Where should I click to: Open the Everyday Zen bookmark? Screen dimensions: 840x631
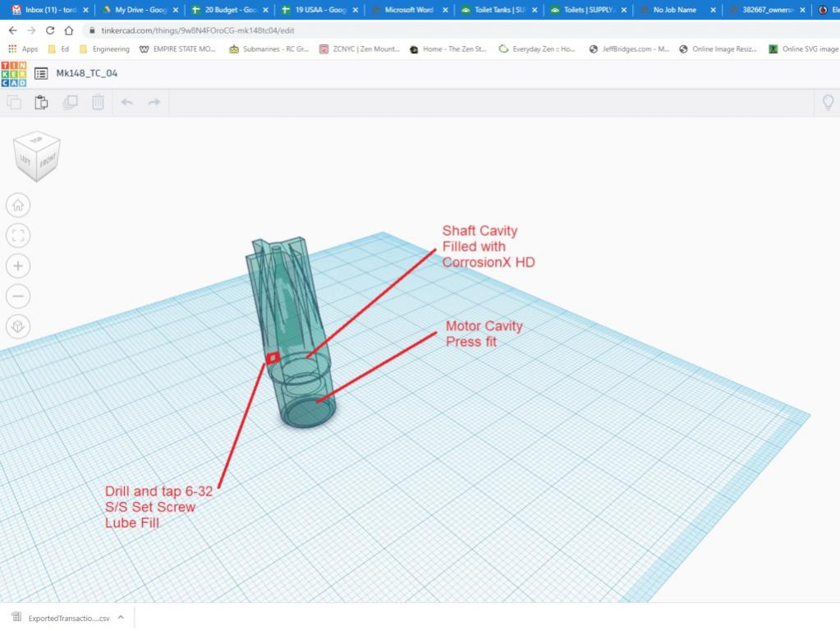538,48
